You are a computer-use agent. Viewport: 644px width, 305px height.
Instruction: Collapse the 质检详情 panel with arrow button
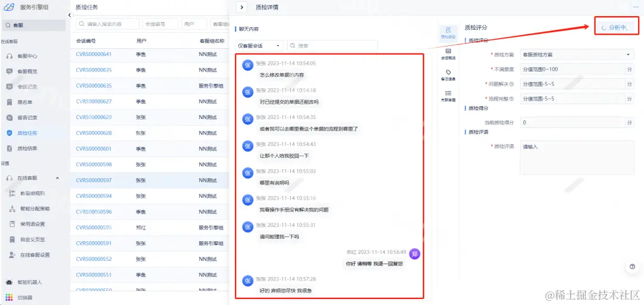coord(242,7)
